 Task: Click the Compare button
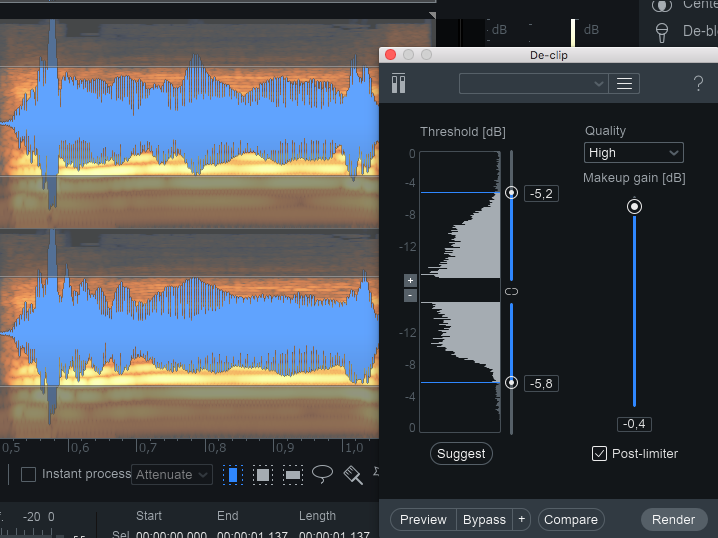tap(571, 520)
